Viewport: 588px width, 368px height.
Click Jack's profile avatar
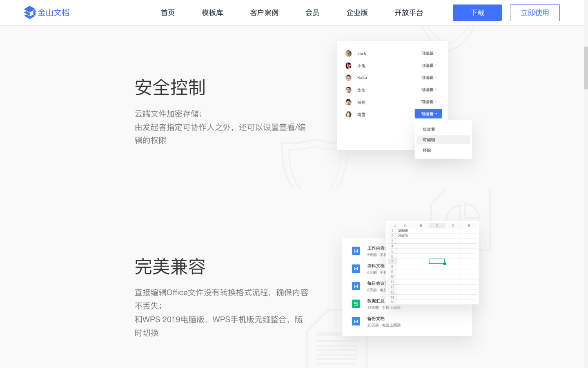click(348, 53)
